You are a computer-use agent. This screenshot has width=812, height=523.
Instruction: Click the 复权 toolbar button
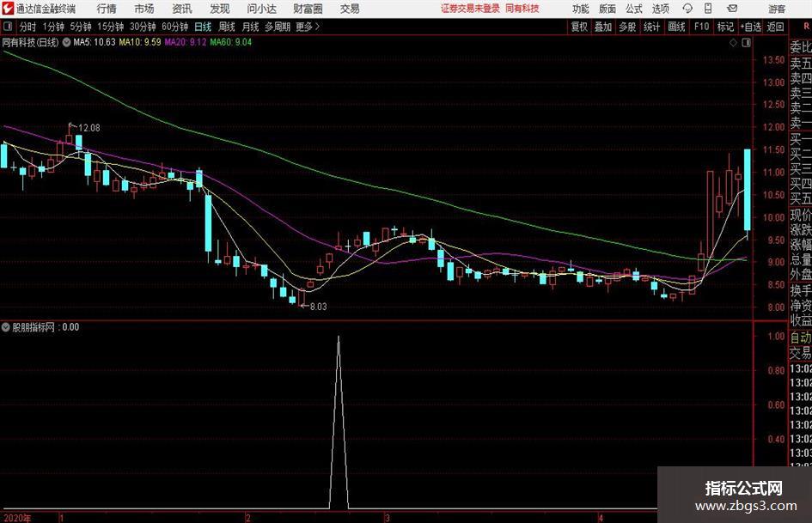point(579,27)
